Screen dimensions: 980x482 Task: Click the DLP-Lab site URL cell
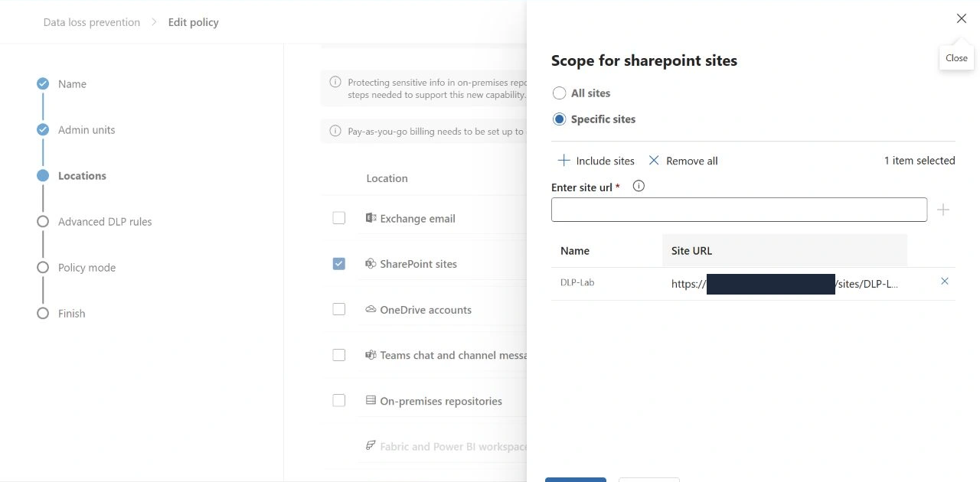pos(785,284)
